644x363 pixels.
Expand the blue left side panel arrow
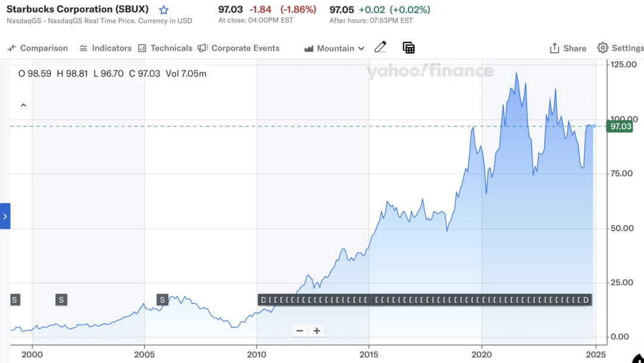[x=5, y=216]
